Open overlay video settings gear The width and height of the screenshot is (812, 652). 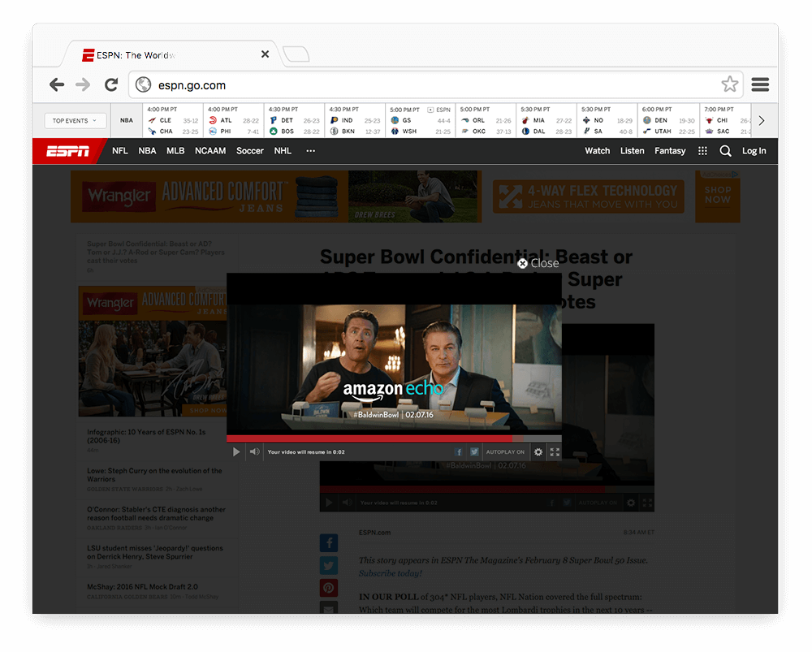(538, 452)
